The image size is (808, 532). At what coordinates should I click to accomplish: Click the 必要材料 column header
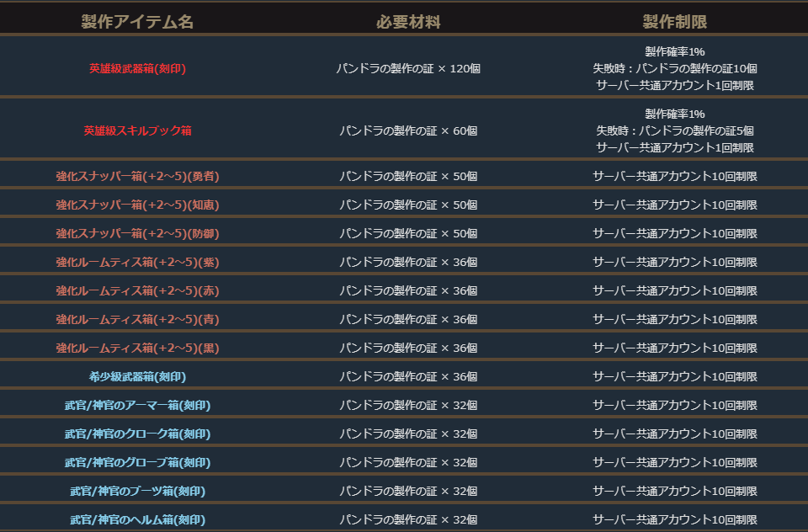(408, 22)
